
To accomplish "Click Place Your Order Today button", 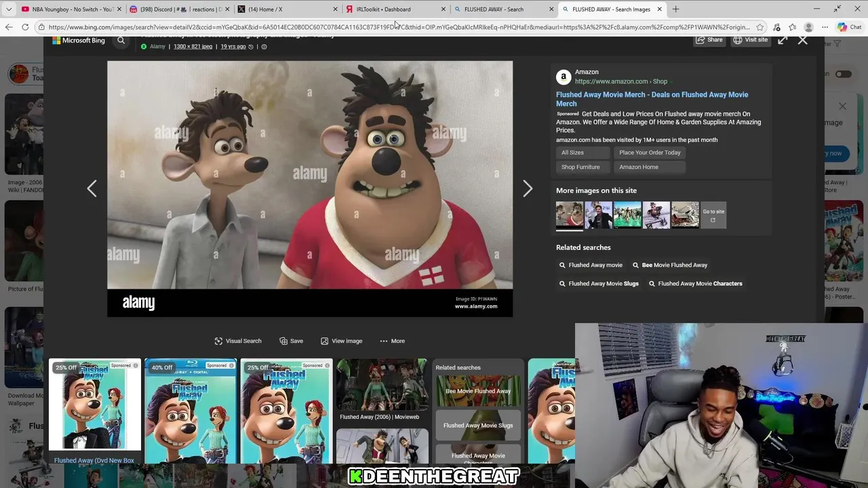I will coord(650,152).
